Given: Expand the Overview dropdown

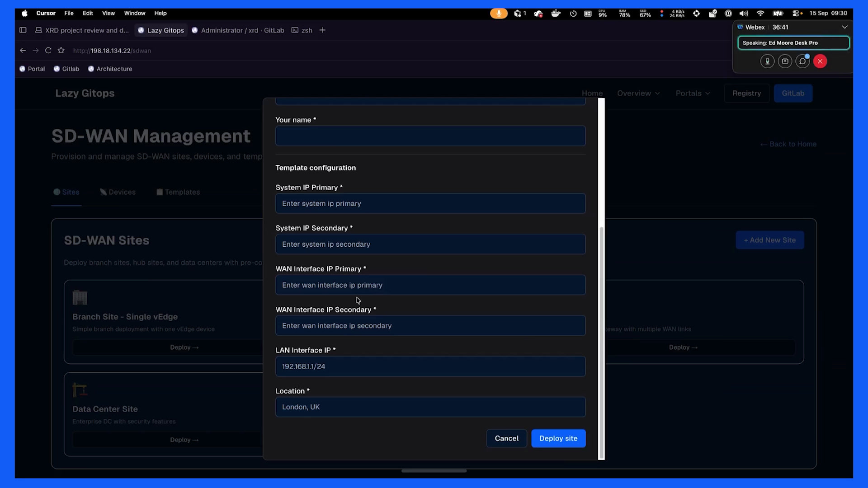Looking at the screenshot, I should 638,94.
